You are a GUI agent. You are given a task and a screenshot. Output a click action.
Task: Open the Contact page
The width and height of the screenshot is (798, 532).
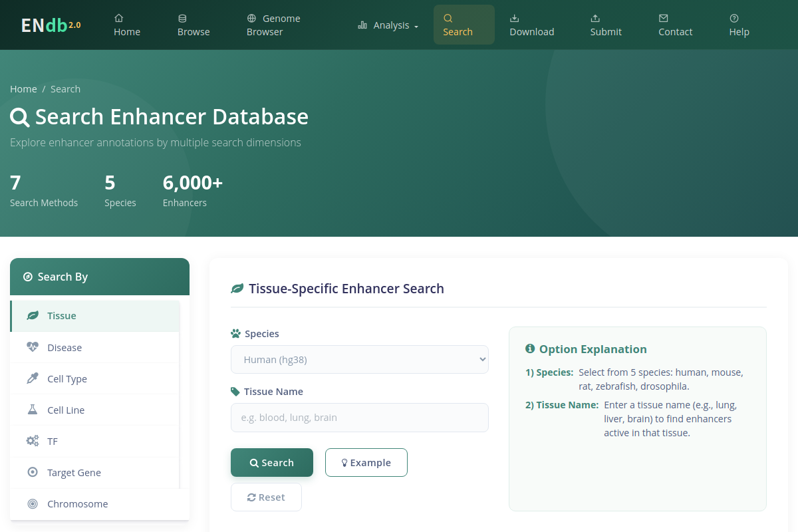(676, 25)
